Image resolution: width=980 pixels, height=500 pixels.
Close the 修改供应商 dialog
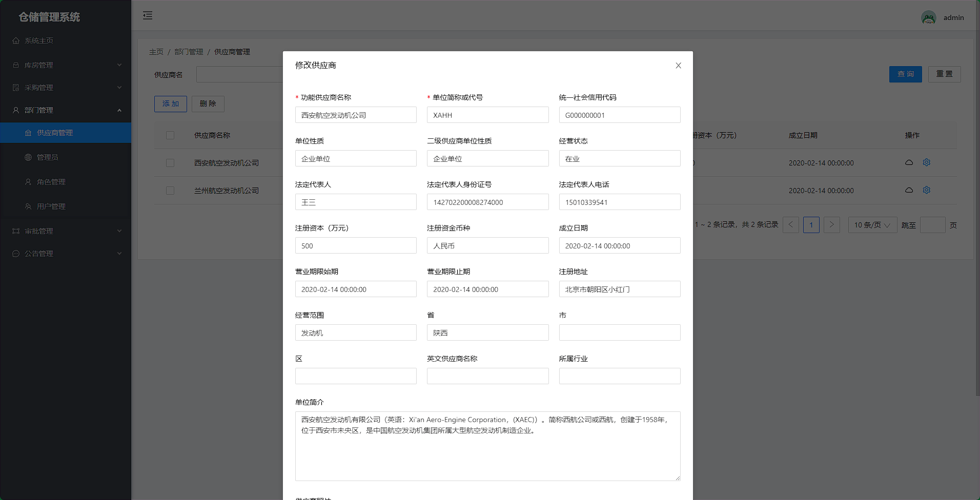pos(678,66)
